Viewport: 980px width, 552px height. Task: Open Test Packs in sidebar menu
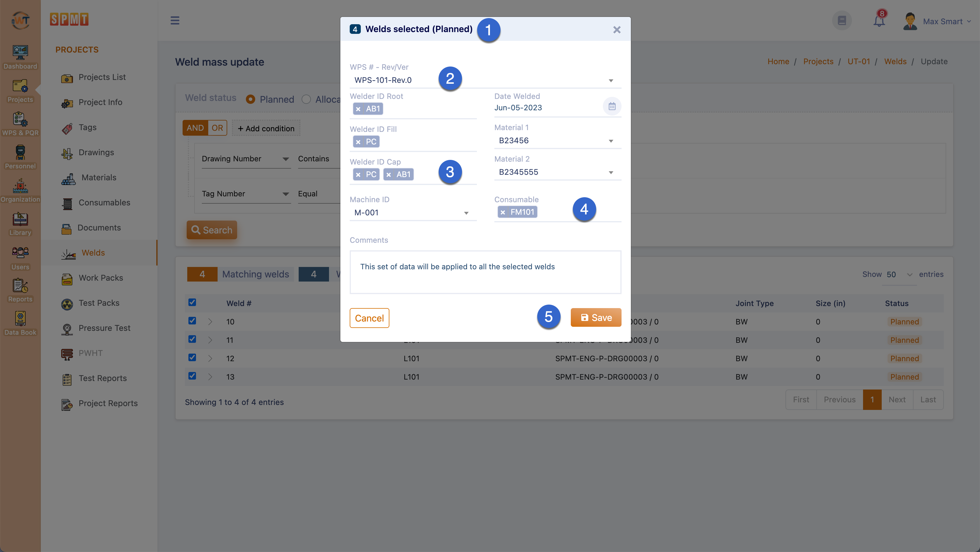(99, 303)
